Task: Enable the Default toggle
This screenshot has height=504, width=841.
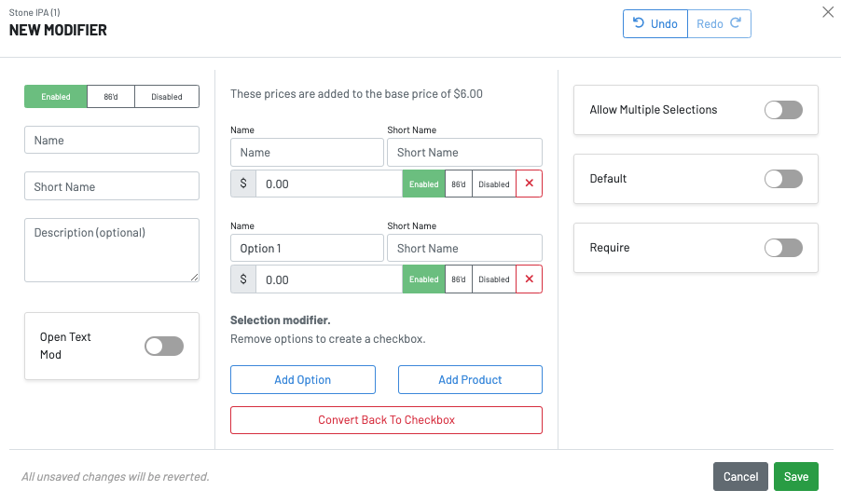Action: (x=783, y=179)
